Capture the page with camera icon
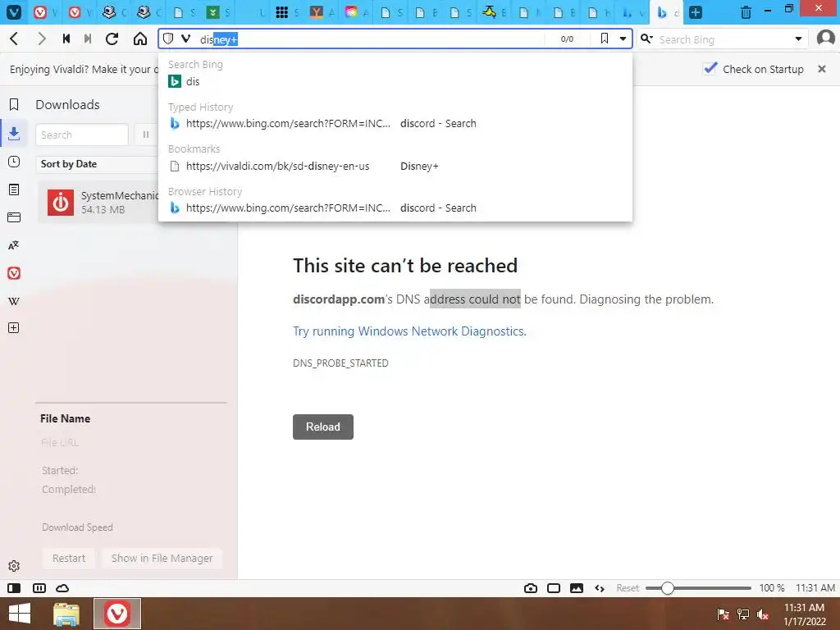The width and height of the screenshot is (840, 630). pyautogui.click(x=531, y=588)
